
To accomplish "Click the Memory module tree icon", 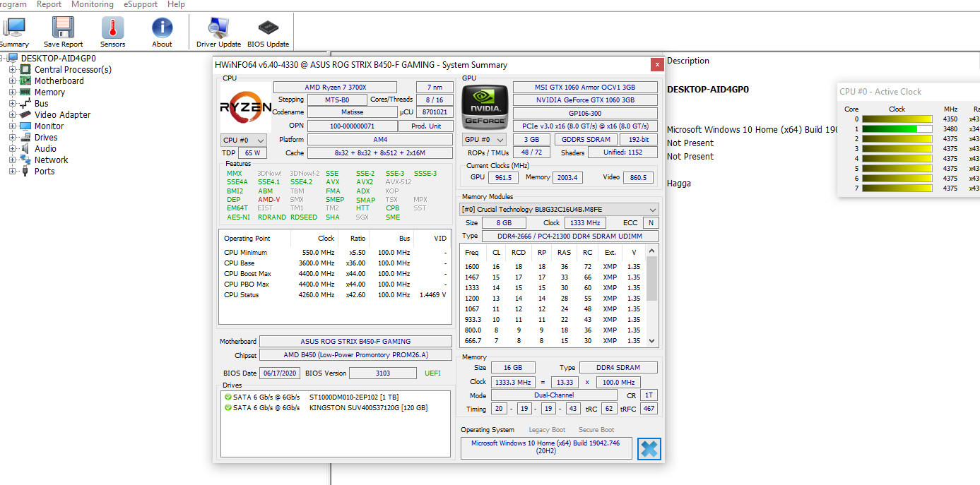I will 25,92.
